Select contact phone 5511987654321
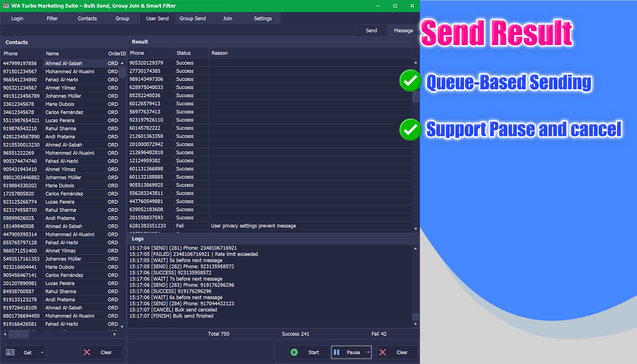This screenshot has height=364, width=637. pyautogui.click(x=21, y=121)
